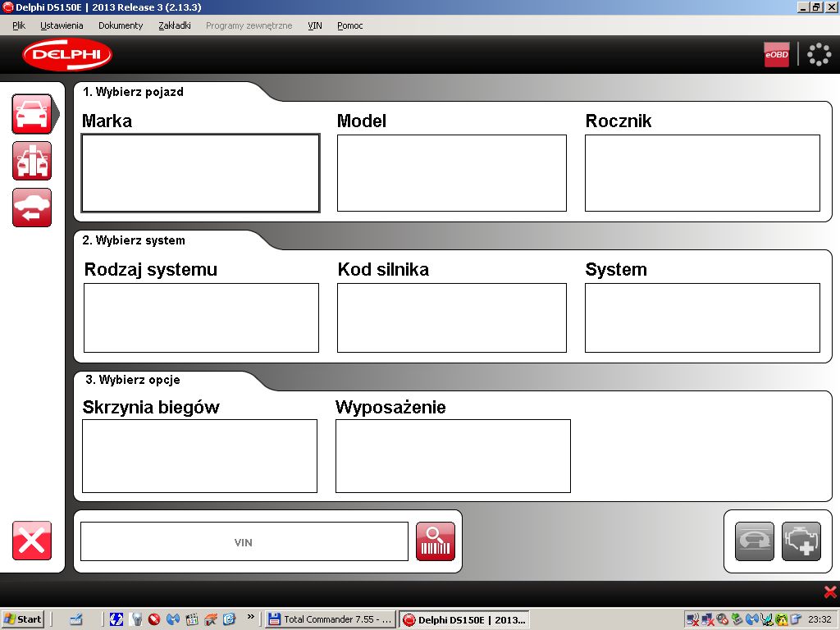This screenshot has height=630, width=840.
Task: Open the Ustawienia menu
Action: 62,25
